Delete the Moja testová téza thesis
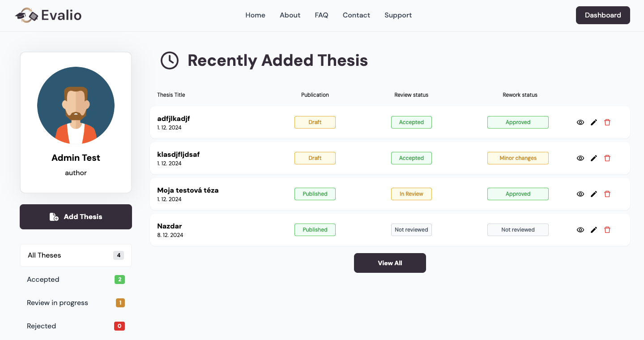The width and height of the screenshot is (644, 340). click(x=607, y=194)
